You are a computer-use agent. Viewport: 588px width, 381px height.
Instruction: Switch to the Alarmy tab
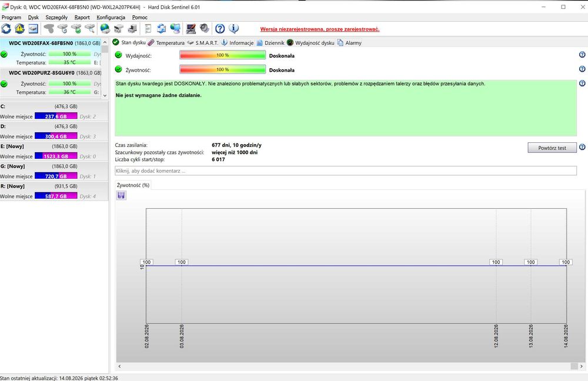(x=349, y=43)
